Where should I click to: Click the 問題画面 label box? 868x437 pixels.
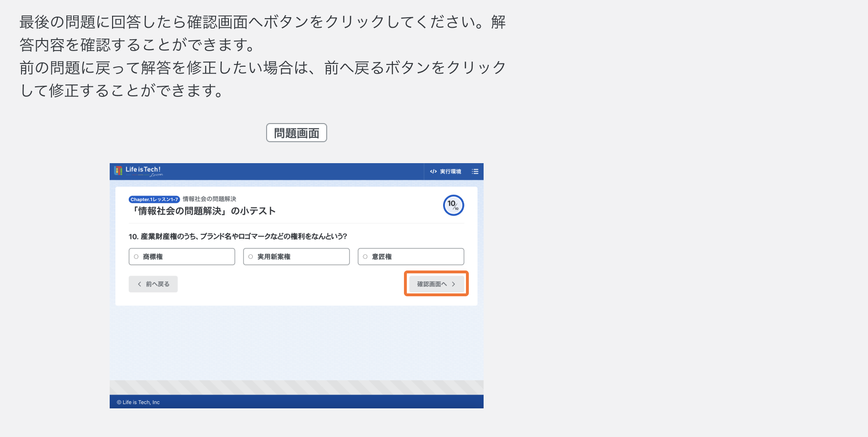[x=297, y=133]
